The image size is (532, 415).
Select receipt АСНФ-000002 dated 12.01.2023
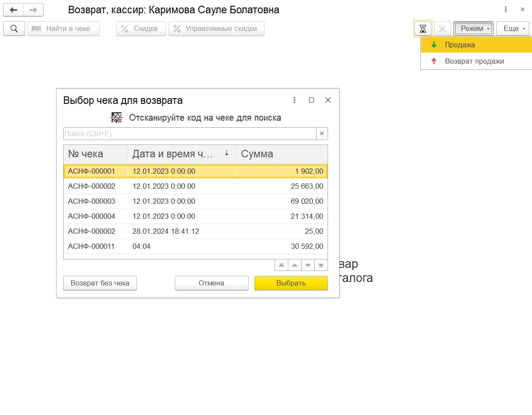point(196,187)
